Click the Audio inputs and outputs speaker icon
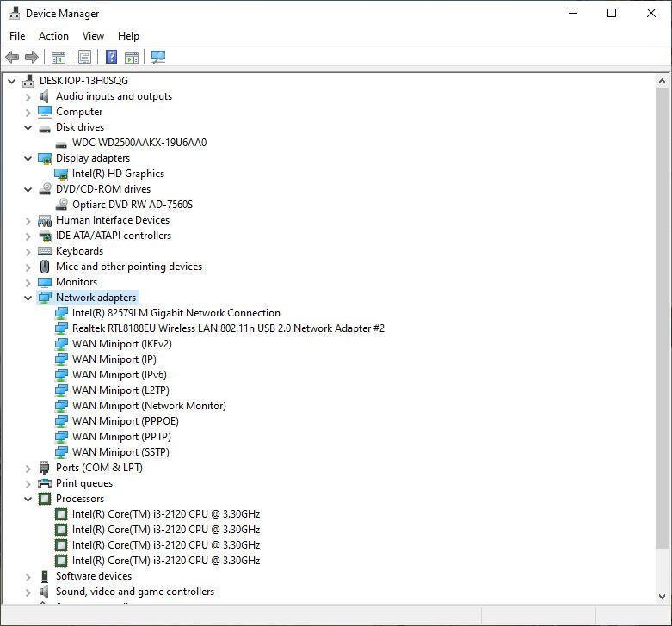The image size is (672, 626). pyautogui.click(x=45, y=96)
